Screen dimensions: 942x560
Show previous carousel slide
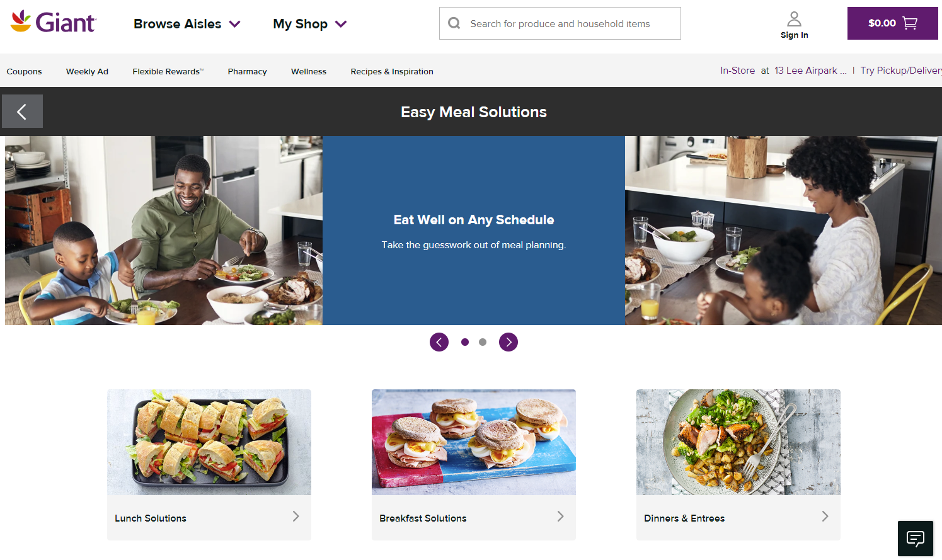pyautogui.click(x=439, y=342)
